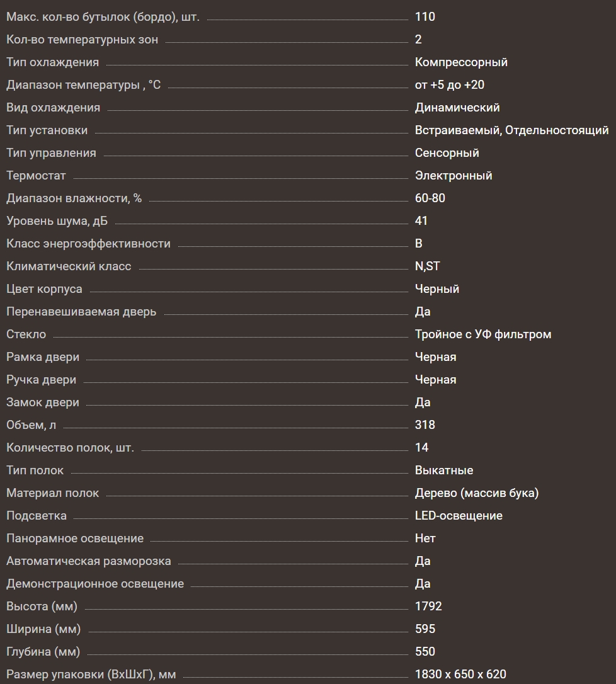The image size is (616, 684).
Task: Click the 'Компрессорный' cooling type value
Action: click(x=461, y=62)
